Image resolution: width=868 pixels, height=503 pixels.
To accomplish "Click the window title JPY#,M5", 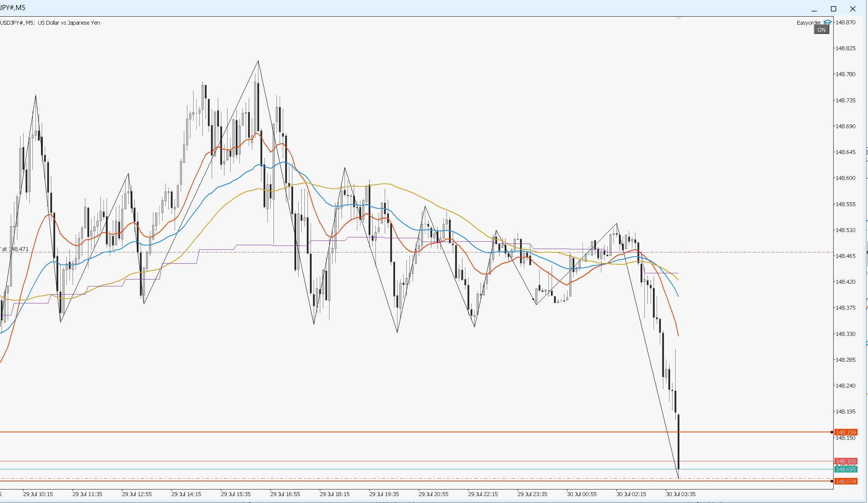I will (13, 8).
